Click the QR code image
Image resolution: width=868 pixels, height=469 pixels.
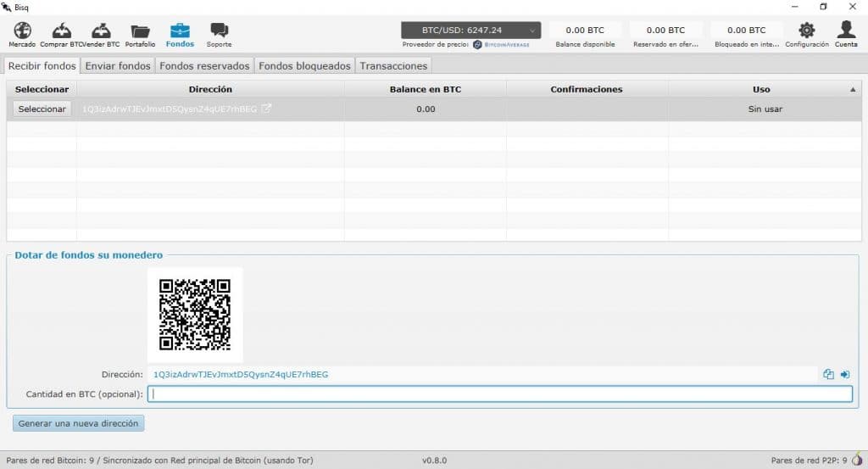pyautogui.click(x=195, y=315)
